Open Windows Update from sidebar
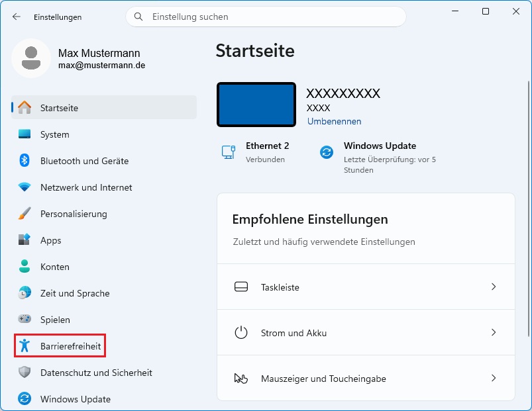This screenshot has height=411, width=532. coord(104,398)
